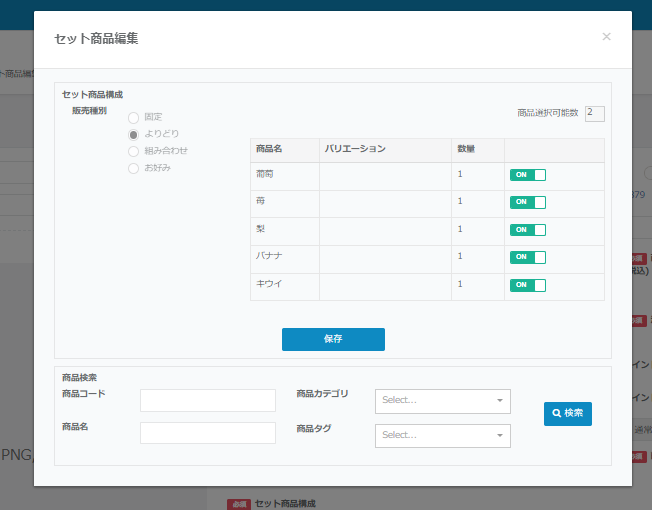Turn off the switch for 梨
The width and height of the screenshot is (652, 510).
click(528, 230)
